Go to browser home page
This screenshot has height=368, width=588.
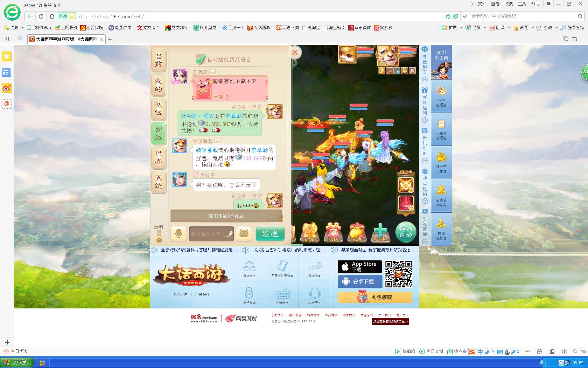(x=52, y=16)
